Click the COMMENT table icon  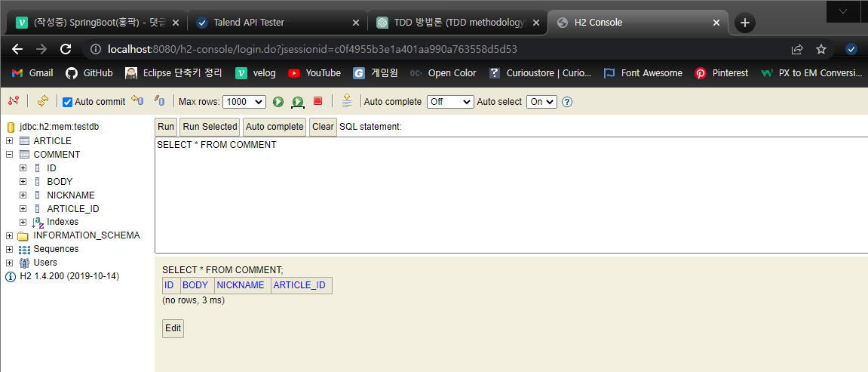(24, 155)
